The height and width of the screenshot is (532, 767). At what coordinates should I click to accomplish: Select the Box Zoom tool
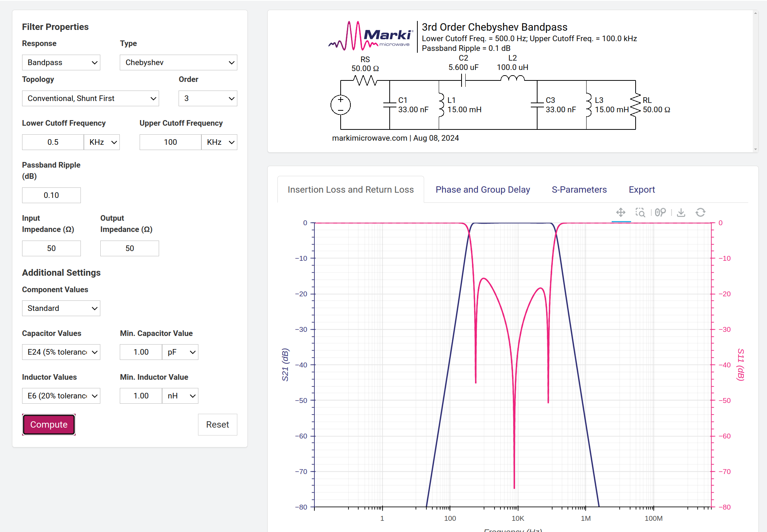click(640, 213)
